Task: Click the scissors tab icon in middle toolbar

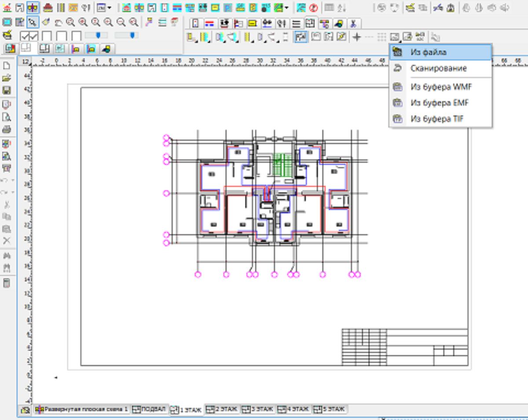Action: (353, 23)
